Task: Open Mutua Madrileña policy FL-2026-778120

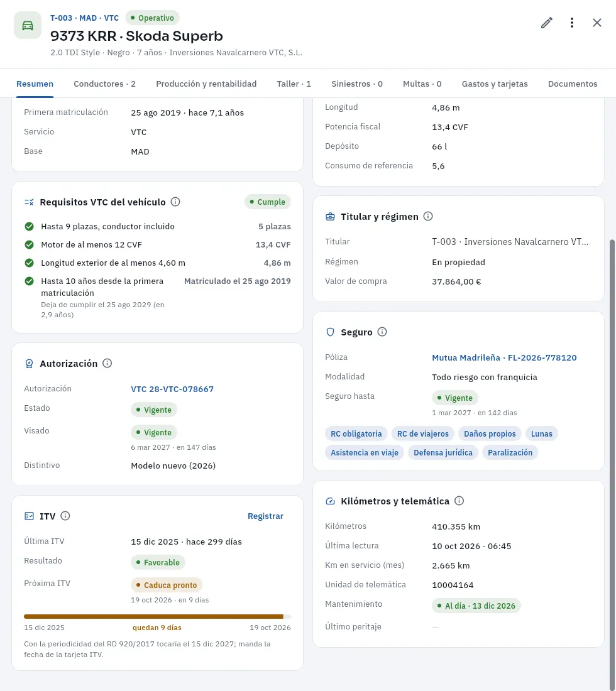Action: [x=505, y=358]
